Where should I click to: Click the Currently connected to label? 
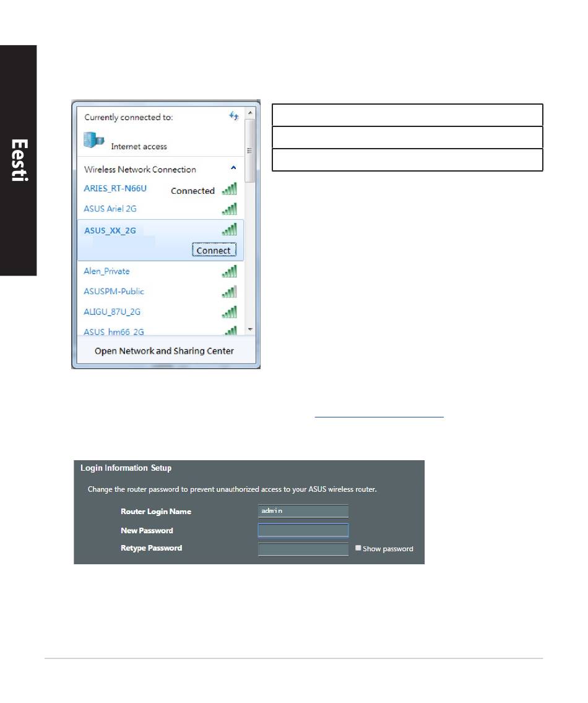pyautogui.click(x=129, y=117)
